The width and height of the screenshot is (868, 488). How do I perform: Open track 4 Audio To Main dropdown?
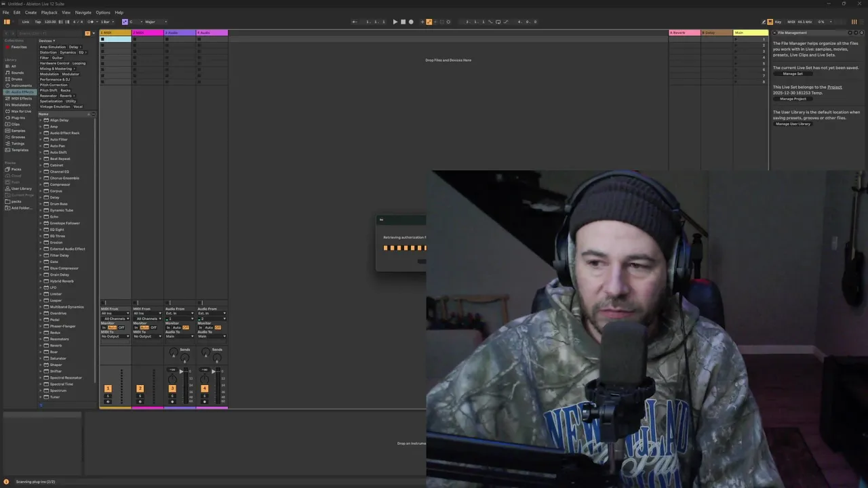pyautogui.click(x=212, y=336)
